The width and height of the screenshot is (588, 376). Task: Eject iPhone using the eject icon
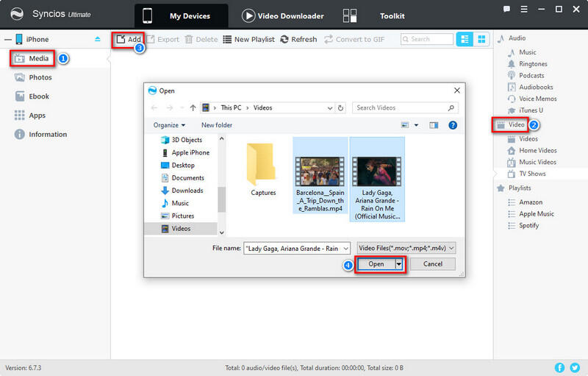coord(98,39)
